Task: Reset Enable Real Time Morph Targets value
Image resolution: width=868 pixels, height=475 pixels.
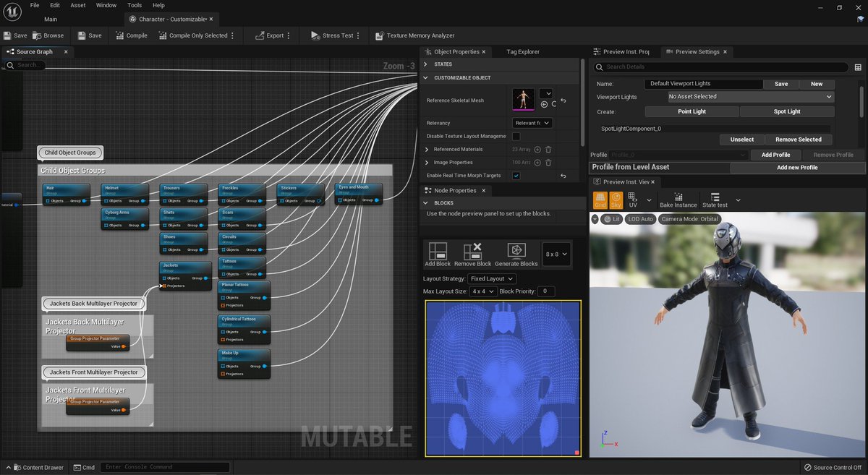Action: pyautogui.click(x=563, y=176)
